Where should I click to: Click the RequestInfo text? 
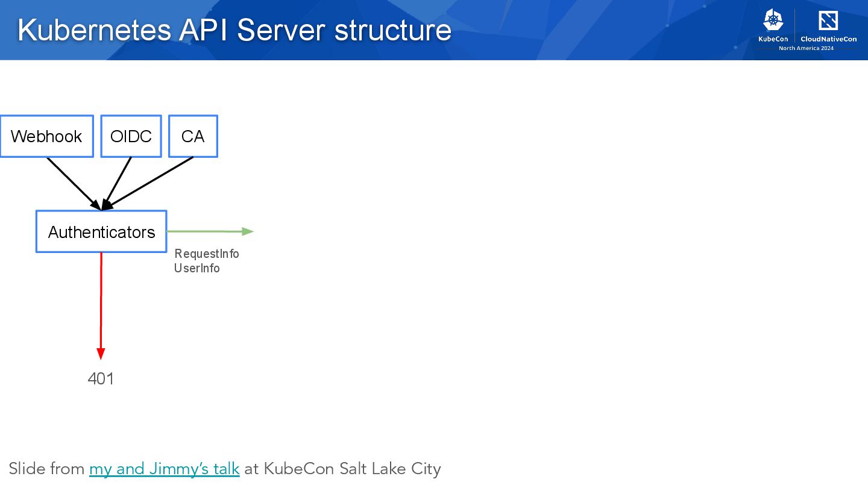[x=207, y=254]
